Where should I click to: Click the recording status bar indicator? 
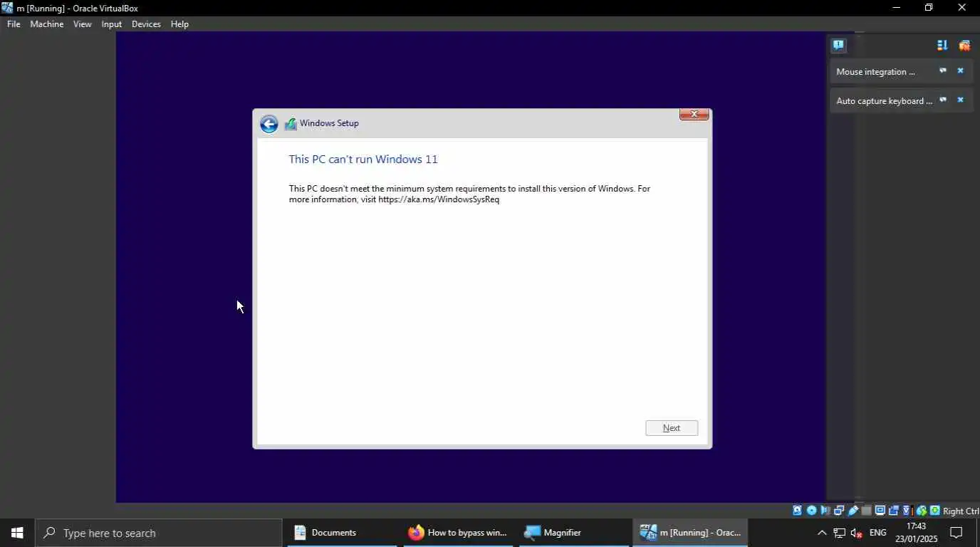(x=894, y=511)
